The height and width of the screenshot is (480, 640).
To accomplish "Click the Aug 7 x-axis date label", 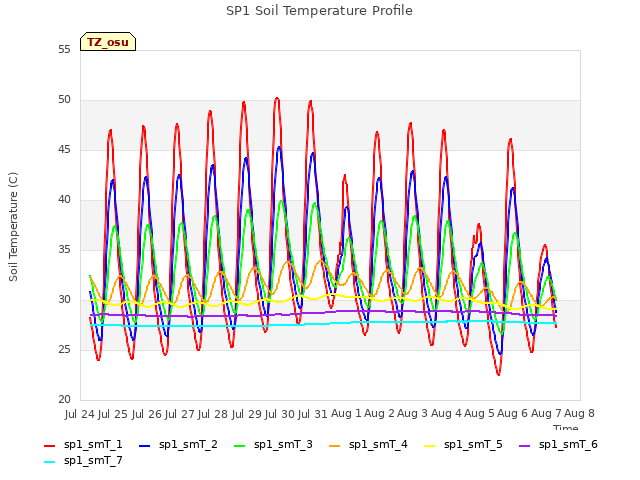I will click(546, 414).
